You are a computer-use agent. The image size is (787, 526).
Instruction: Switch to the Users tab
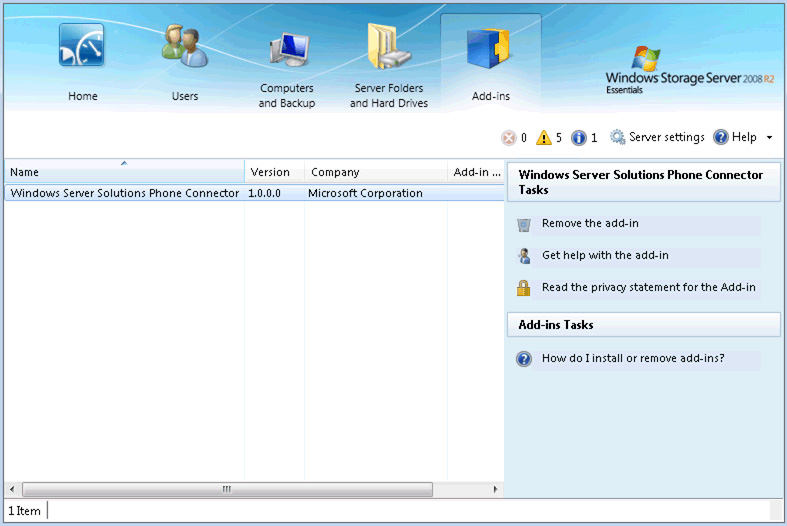(x=185, y=62)
